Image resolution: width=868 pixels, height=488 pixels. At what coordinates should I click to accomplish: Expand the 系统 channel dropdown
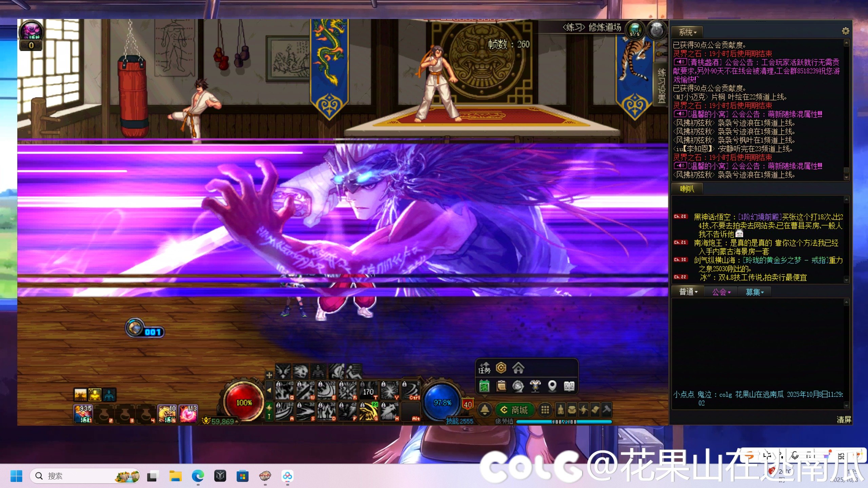688,33
